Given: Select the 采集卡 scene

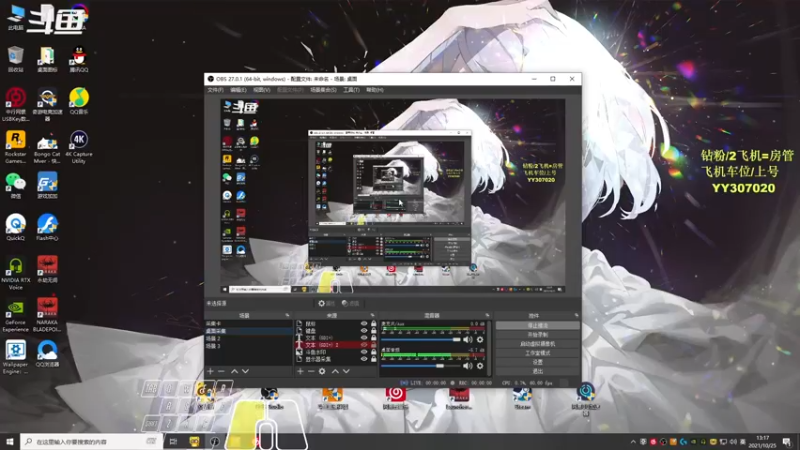Looking at the screenshot, I should pos(248,323).
